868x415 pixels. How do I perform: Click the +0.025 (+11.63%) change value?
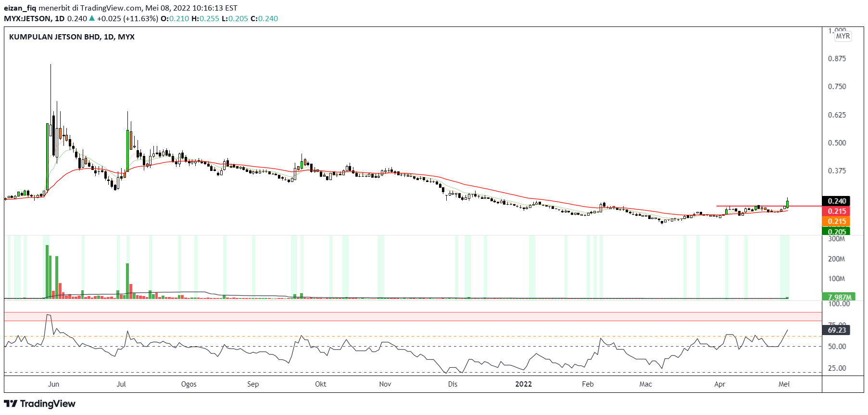[x=127, y=18]
